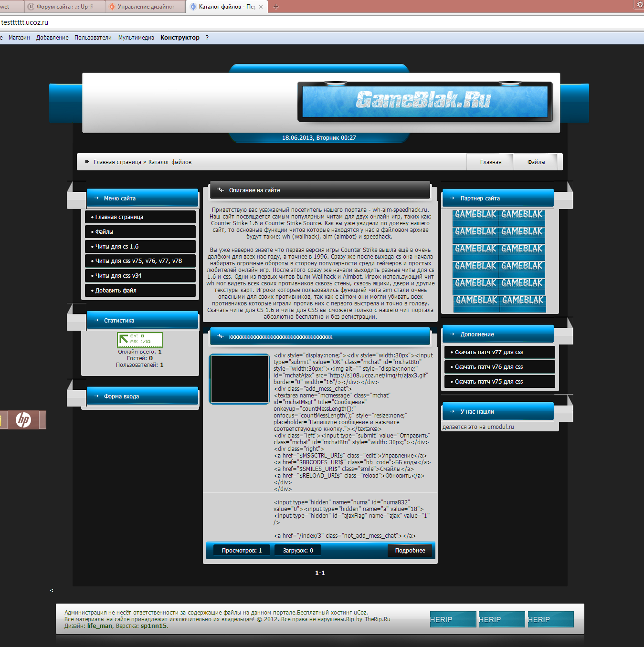Open the Мультимедиа admin menu
Screen dimensions: 644x647
(136, 38)
